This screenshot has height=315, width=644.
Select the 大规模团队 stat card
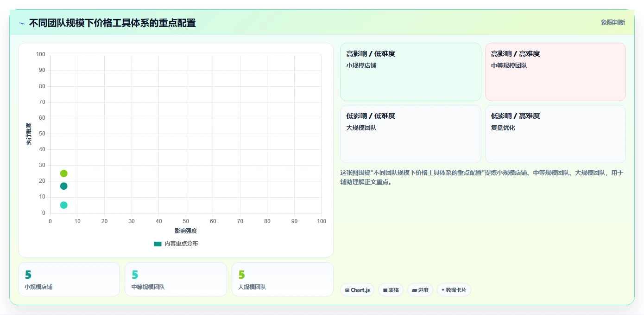[x=283, y=279]
